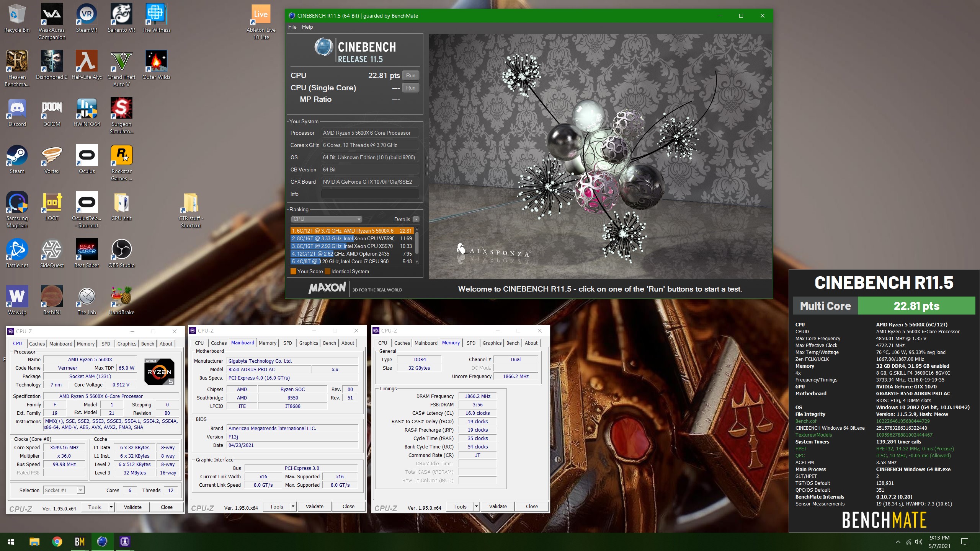
Task: Open the CPU ranking dropdown
Action: (326, 219)
